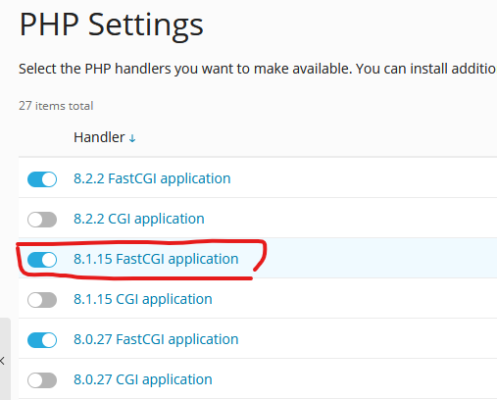Click the 27 items total label

click(56, 106)
